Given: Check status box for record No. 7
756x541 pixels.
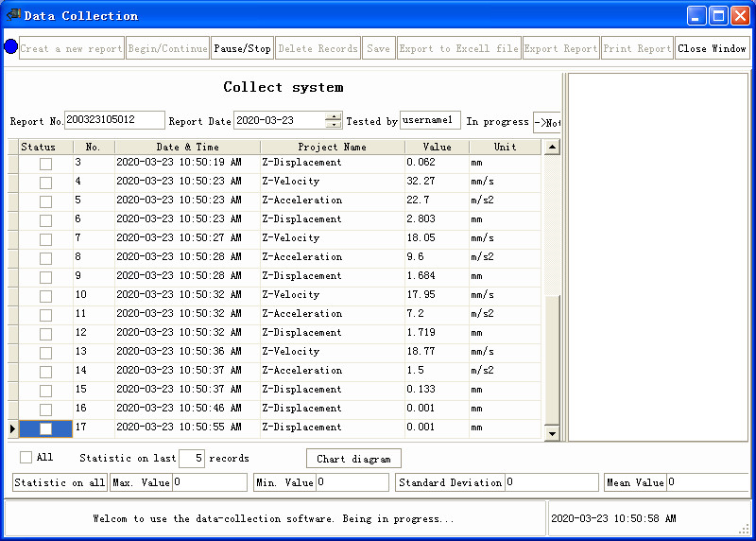Looking at the screenshot, I should point(45,239).
